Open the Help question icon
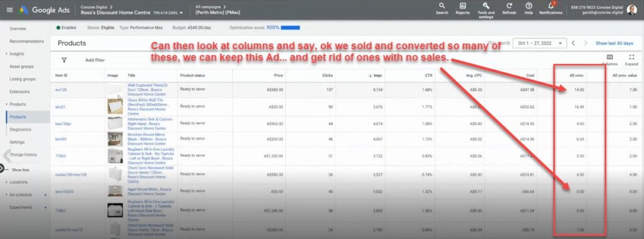 (x=528, y=6)
